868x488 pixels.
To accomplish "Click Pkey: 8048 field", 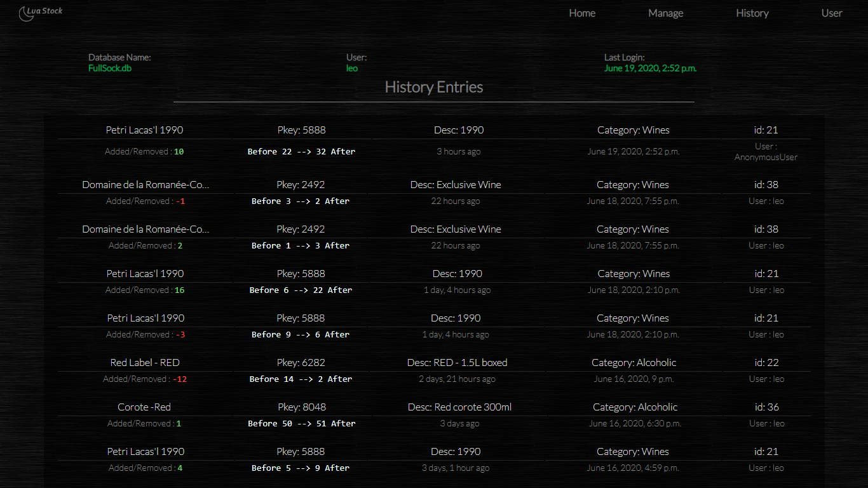I will pos(301,407).
